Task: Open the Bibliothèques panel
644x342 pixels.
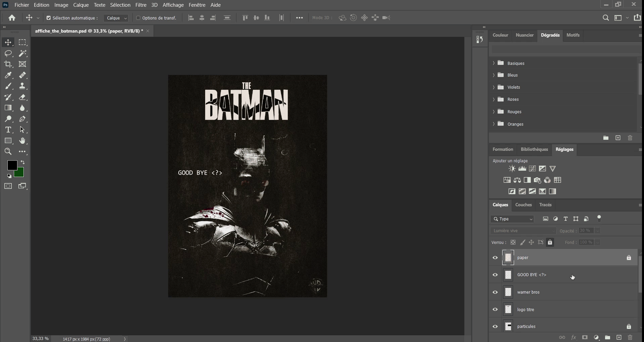Action: click(x=534, y=149)
